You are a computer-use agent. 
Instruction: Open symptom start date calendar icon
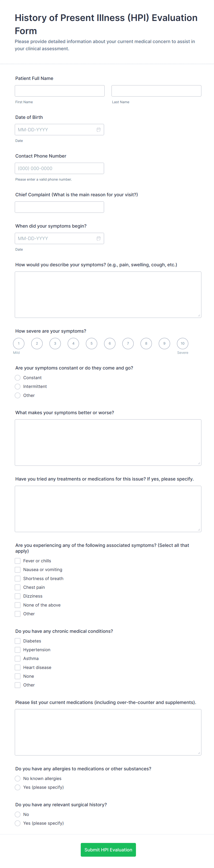(x=98, y=239)
